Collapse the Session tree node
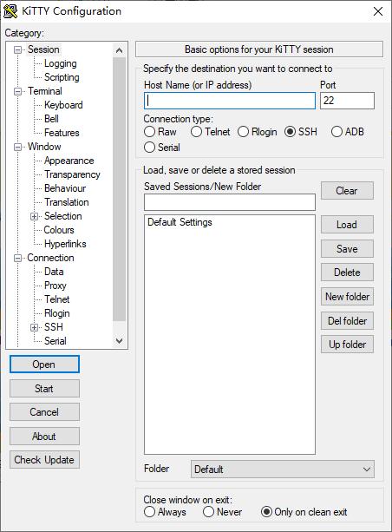 [x=17, y=49]
